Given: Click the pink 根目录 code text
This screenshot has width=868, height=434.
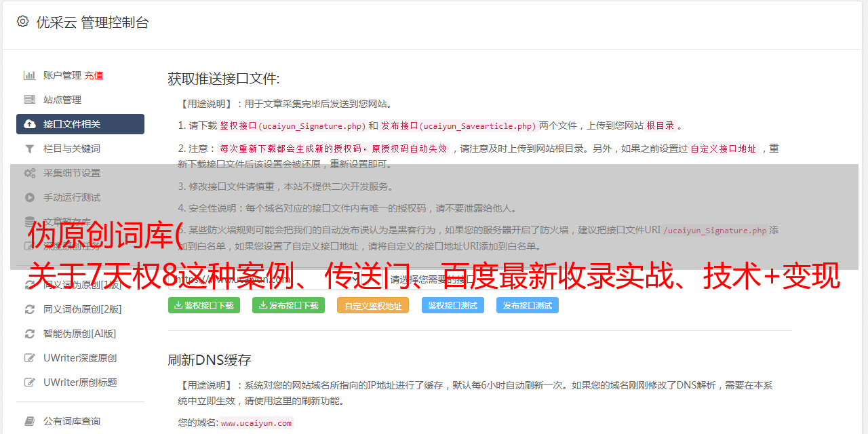Looking at the screenshot, I should pos(660,126).
